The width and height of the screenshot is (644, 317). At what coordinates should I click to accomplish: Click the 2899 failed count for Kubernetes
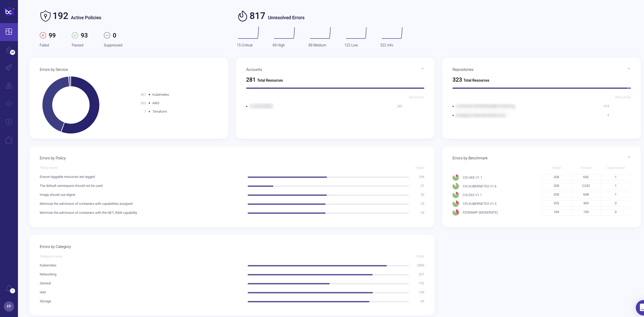[x=420, y=265]
